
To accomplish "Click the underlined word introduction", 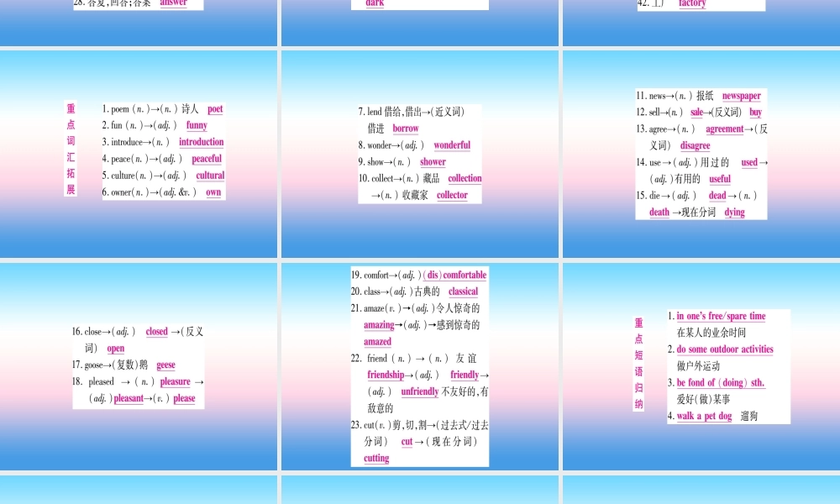I will point(202,142).
